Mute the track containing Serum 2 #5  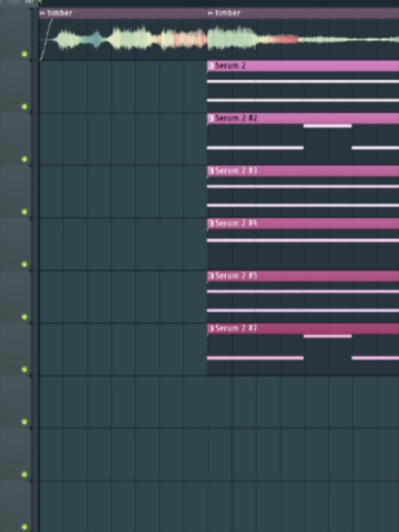click(25, 316)
